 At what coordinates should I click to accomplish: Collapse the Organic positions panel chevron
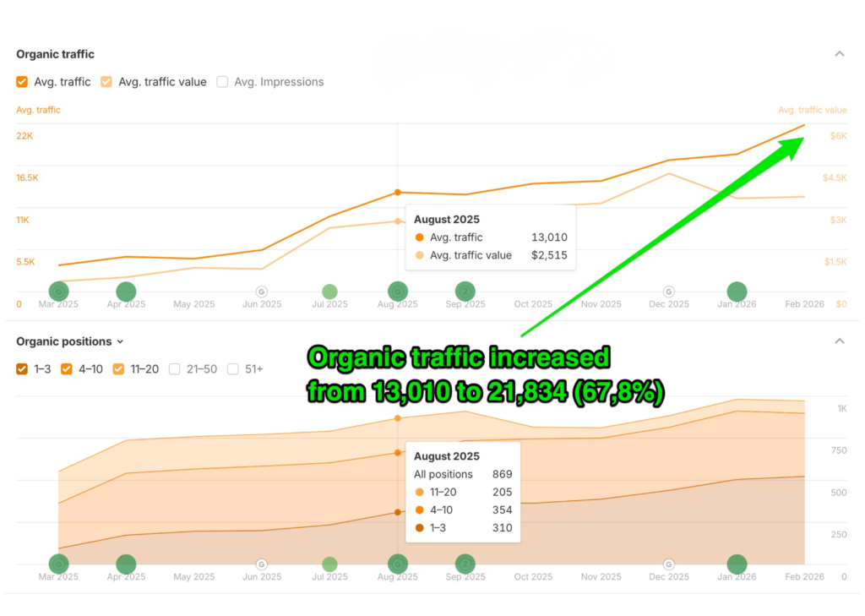coord(840,341)
